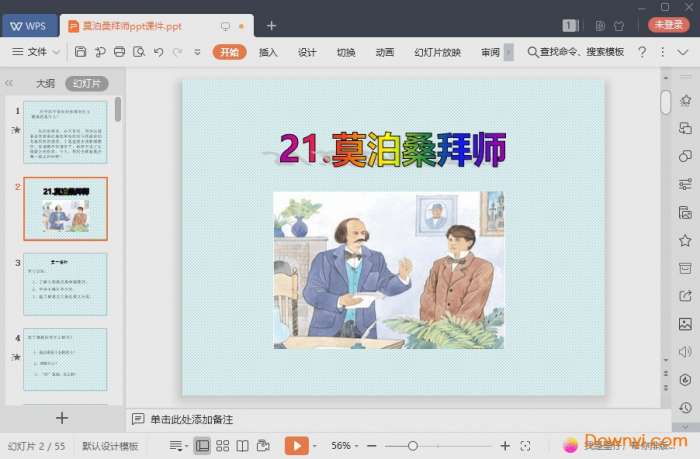Click the animation star marker on slide 1

16,130
